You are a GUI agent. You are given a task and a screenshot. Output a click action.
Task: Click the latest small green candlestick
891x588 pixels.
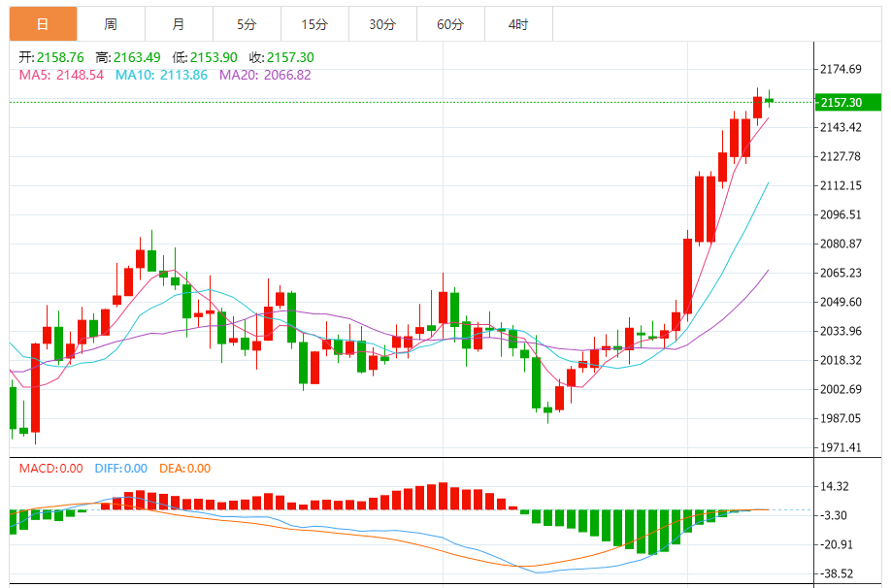click(x=770, y=100)
